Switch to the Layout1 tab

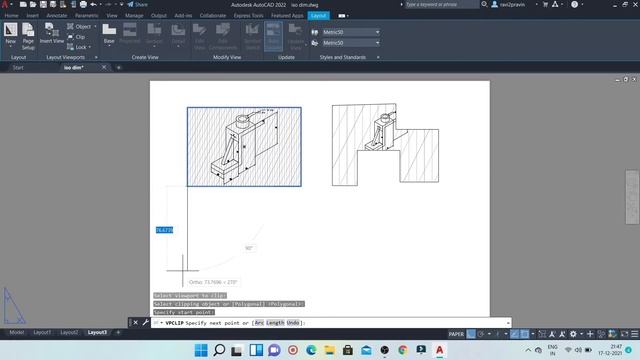(x=42, y=333)
